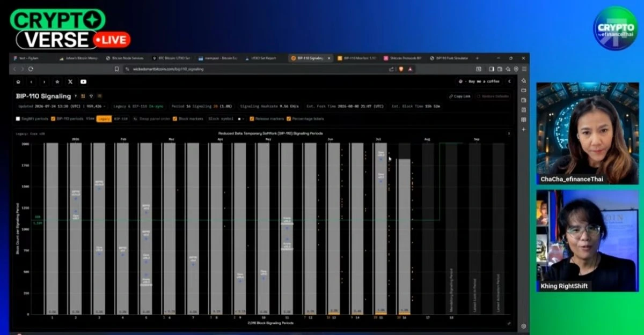
Task: Click the home icon on the page toolbar
Action: pos(18,81)
